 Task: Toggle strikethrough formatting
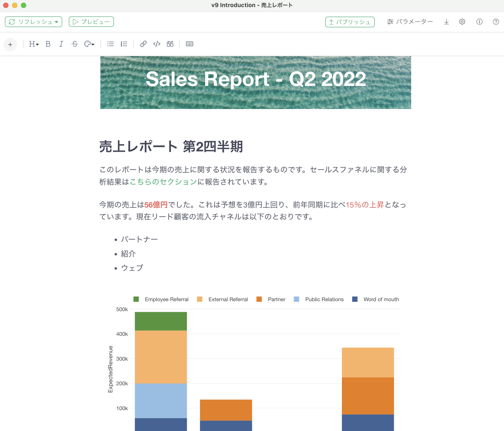point(75,44)
